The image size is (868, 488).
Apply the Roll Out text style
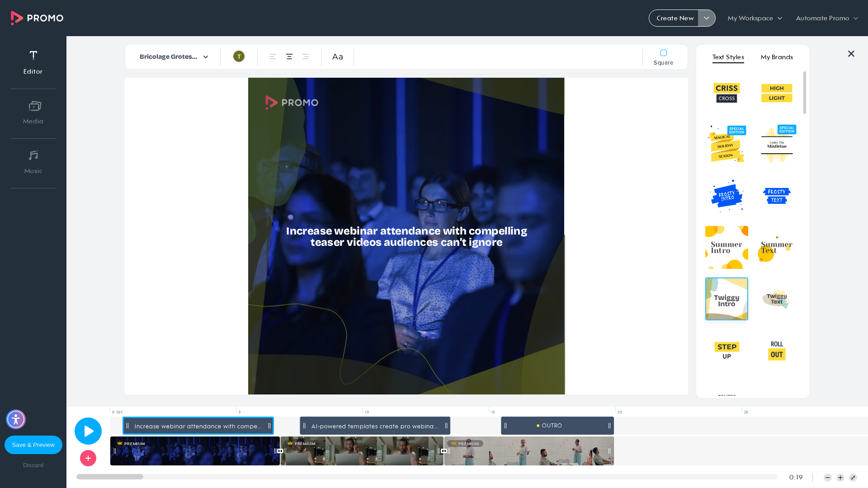777,351
